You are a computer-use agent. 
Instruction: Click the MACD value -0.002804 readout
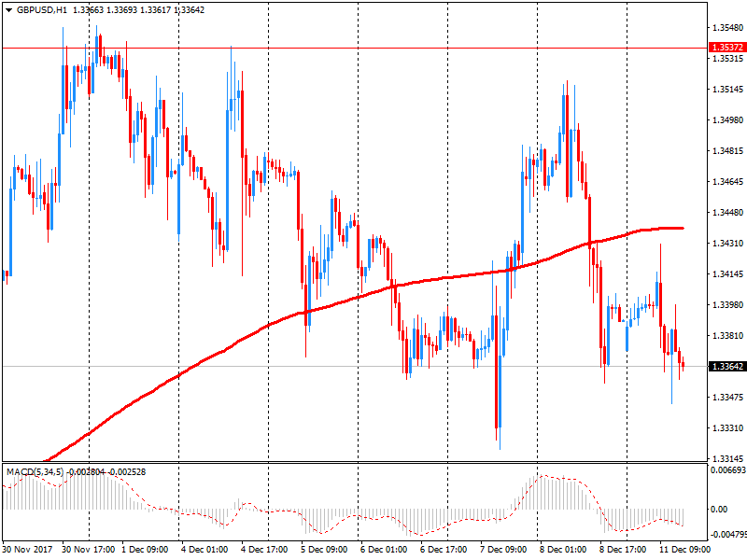pos(86,472)
